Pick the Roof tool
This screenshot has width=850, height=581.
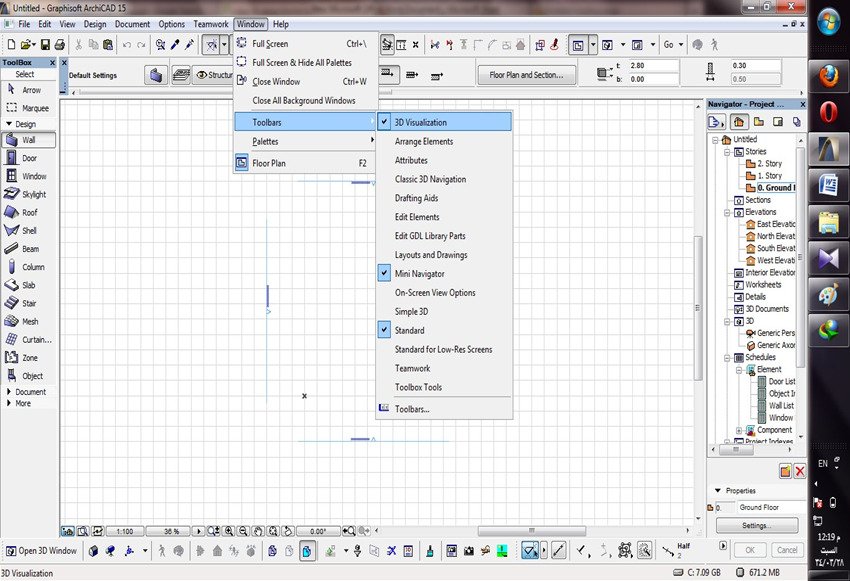pos(30,212)
